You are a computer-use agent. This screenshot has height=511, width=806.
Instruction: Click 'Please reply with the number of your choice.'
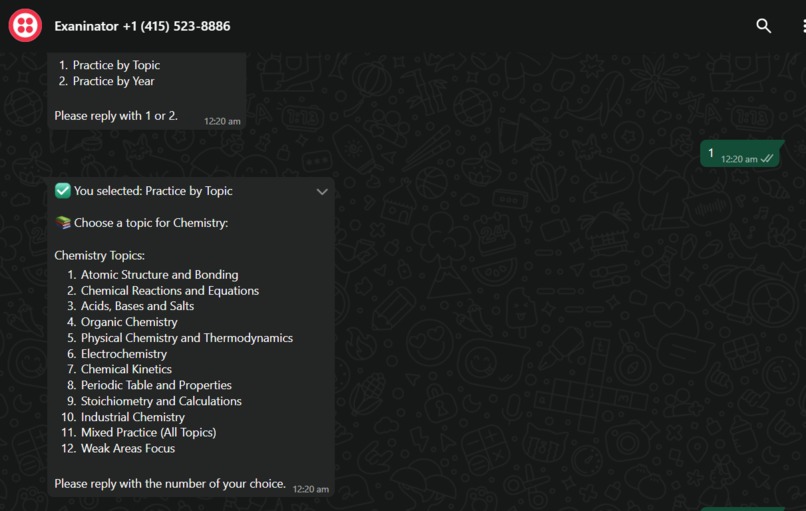click(x=170, y=484)
